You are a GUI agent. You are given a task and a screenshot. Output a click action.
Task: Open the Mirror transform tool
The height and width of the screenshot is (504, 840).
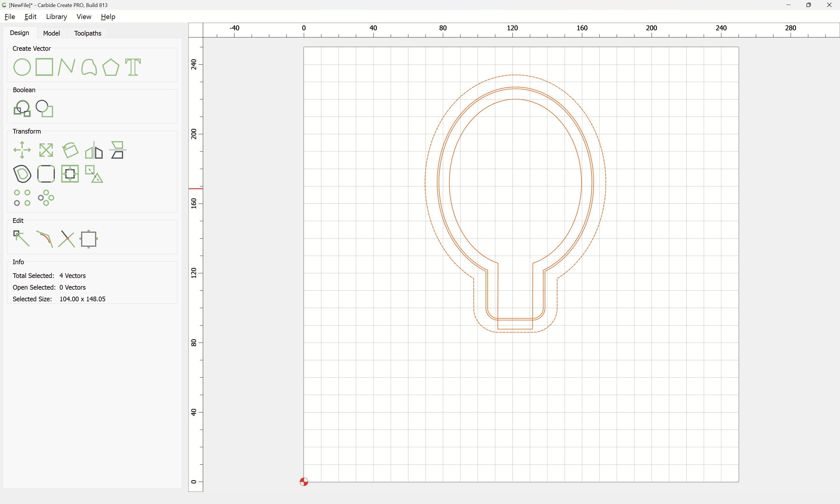coord(94,150)
